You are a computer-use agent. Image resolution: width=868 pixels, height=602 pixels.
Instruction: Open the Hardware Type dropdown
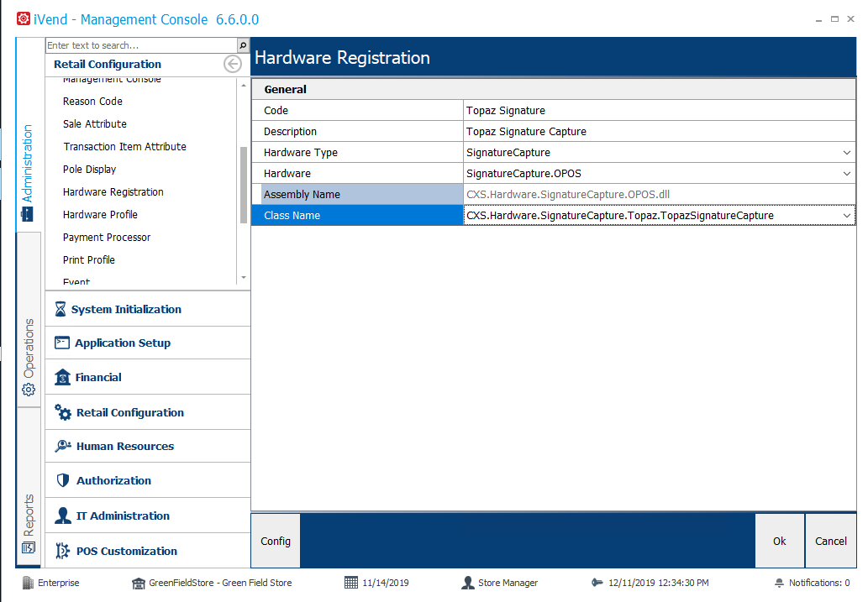846,153
